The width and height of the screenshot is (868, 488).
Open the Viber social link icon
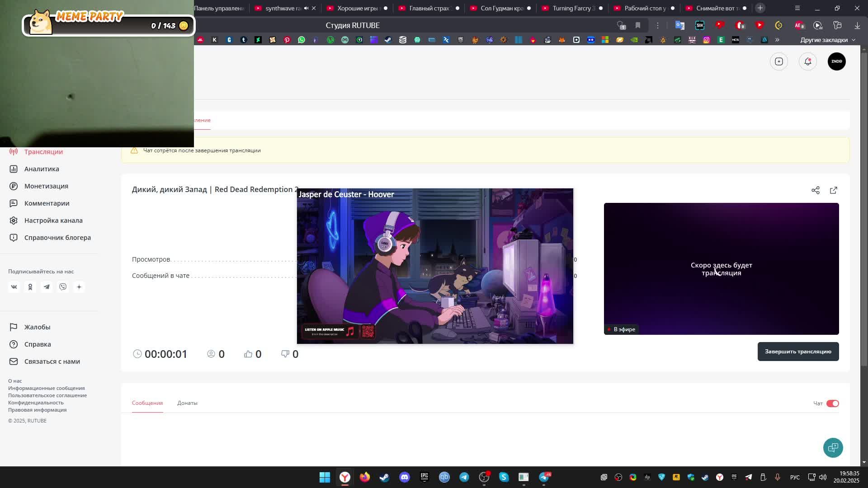click(63, 287)
